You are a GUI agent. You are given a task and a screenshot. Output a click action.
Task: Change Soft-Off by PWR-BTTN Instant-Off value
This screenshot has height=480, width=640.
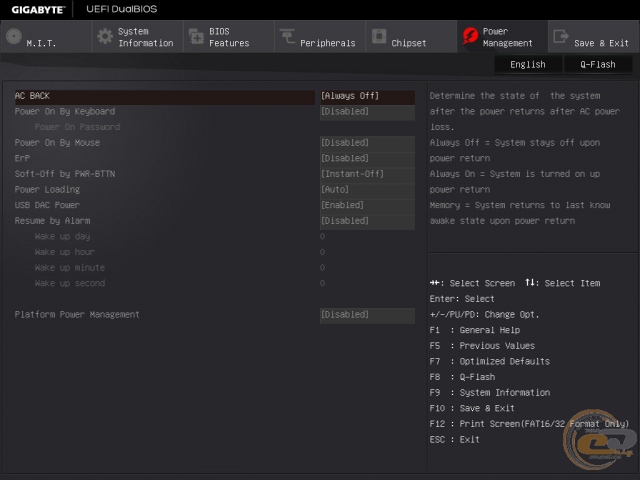pyautogui.click(x=367, y=174)
